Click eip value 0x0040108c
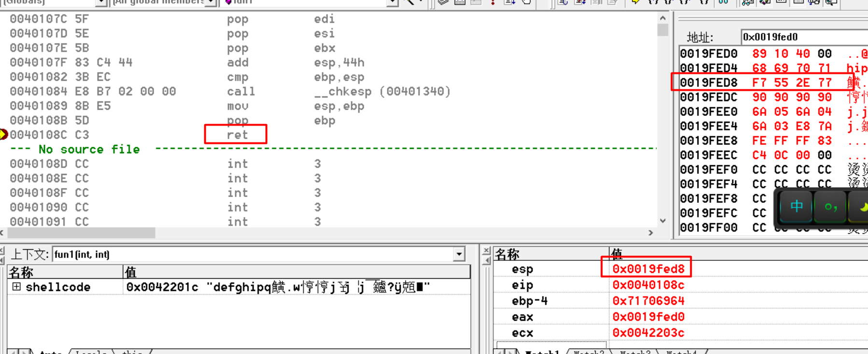This screenshot has height=354, width=868. click(x=648, y=285)
